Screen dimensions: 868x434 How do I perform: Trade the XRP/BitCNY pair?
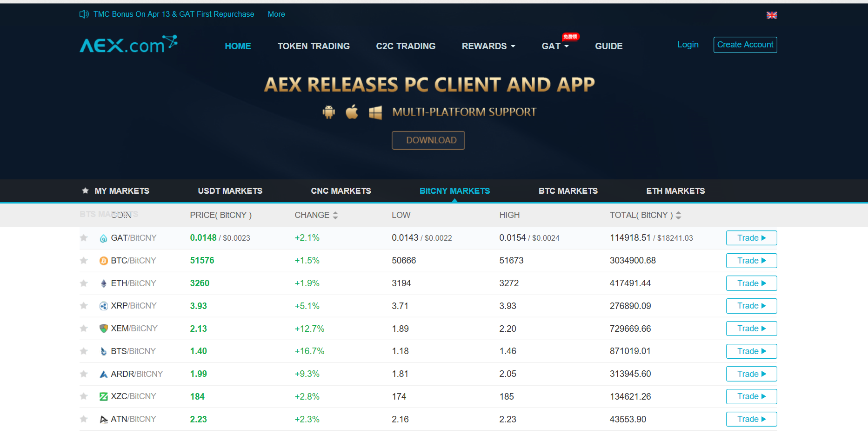[x=751, y=306]
